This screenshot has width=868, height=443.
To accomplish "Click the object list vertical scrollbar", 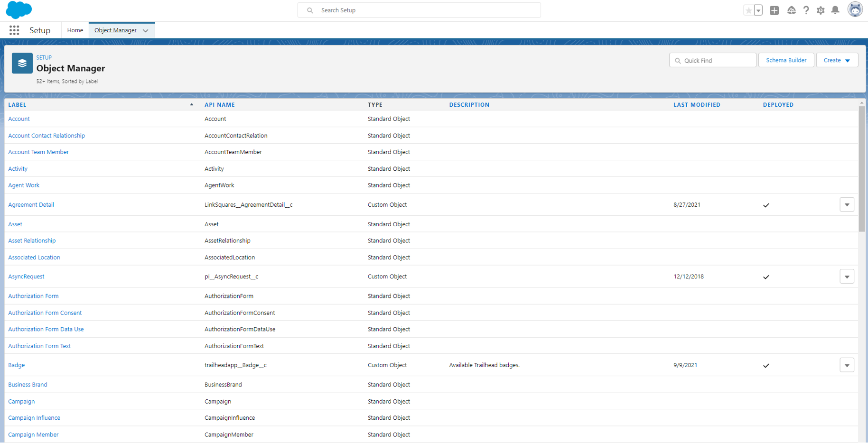I will click(861, 169).
